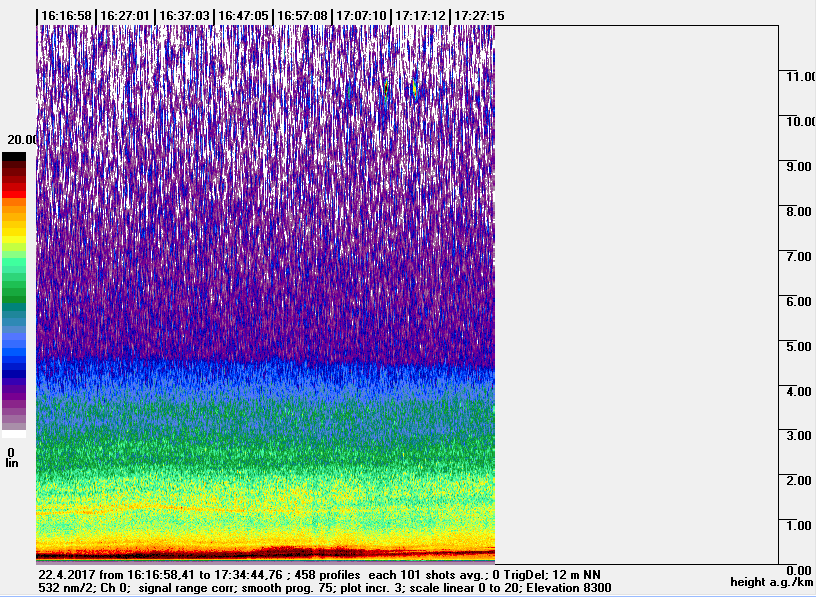The image size is (816, 597).
Task: Select the 16:37:03 time marker
Action: [x=184, y=16]
